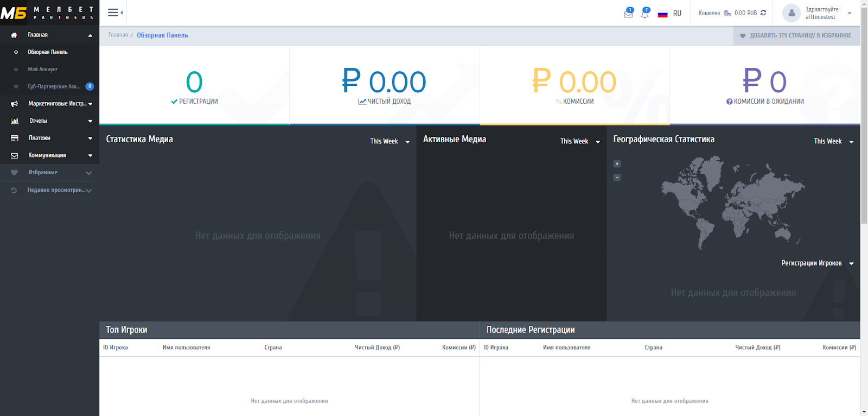Click the envelope Коммуникации icon

click(x=15, y=155)
